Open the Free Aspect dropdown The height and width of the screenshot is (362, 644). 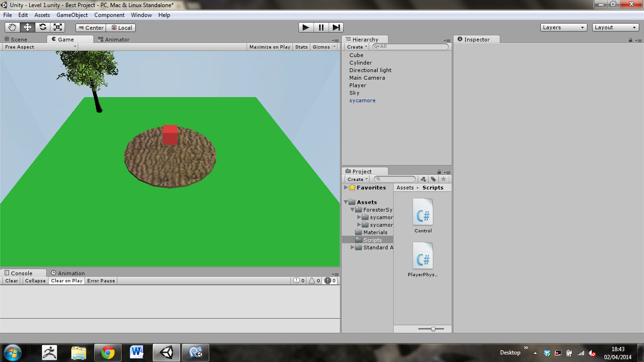40,47
